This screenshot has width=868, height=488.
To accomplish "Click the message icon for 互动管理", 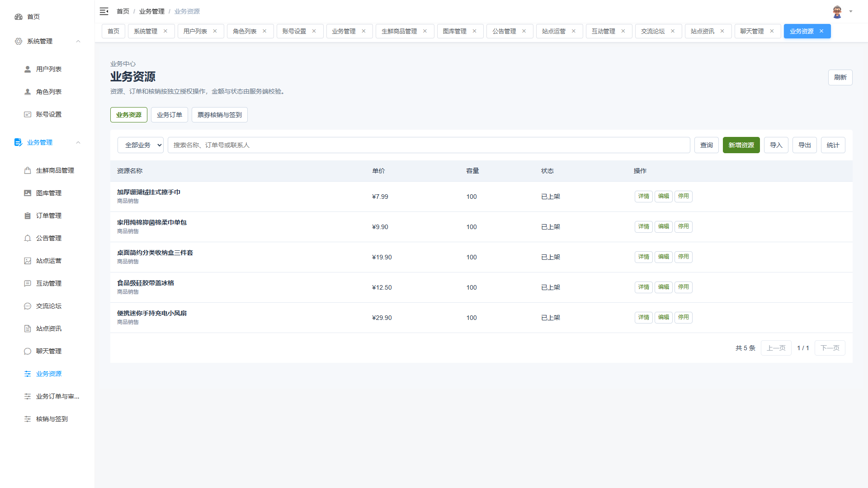I will (28, 283).
